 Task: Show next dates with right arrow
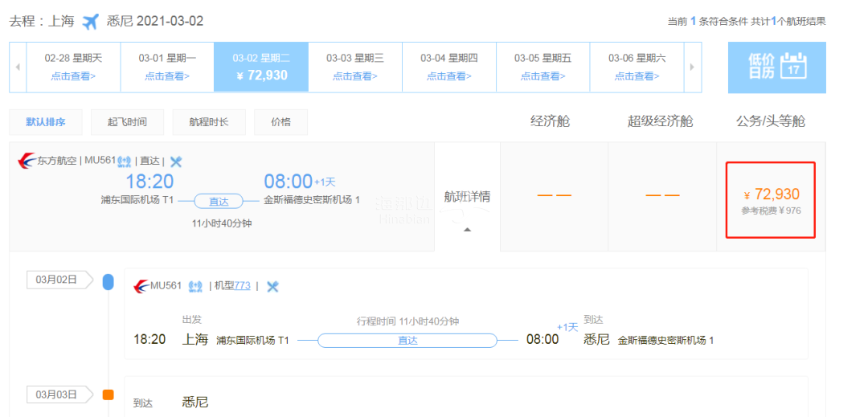690,67
